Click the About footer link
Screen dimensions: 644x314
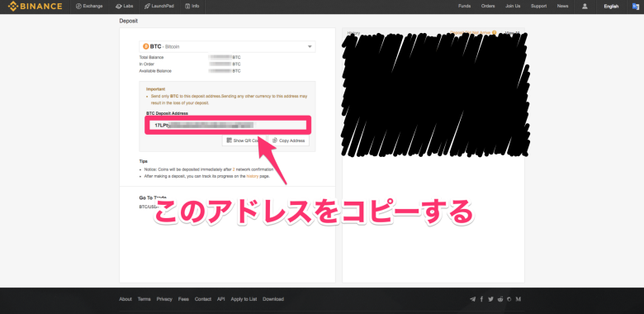click(x=125, y=299)
